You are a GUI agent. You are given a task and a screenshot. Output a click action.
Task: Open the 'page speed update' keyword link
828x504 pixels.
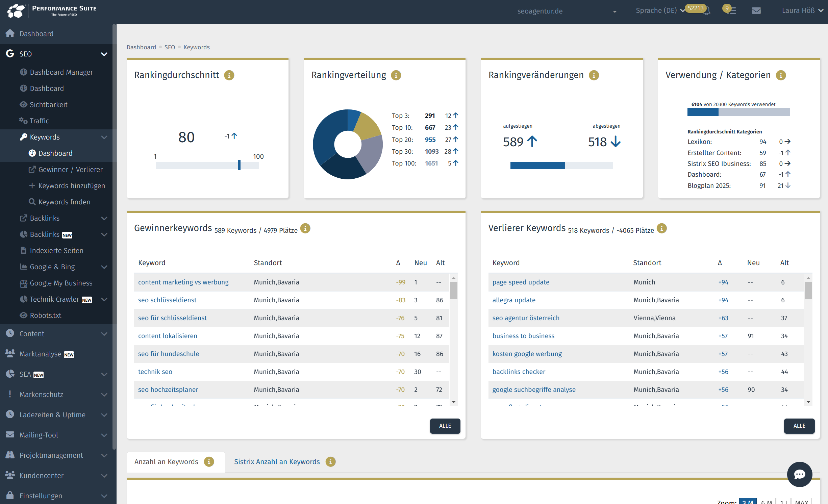(521, 282)
